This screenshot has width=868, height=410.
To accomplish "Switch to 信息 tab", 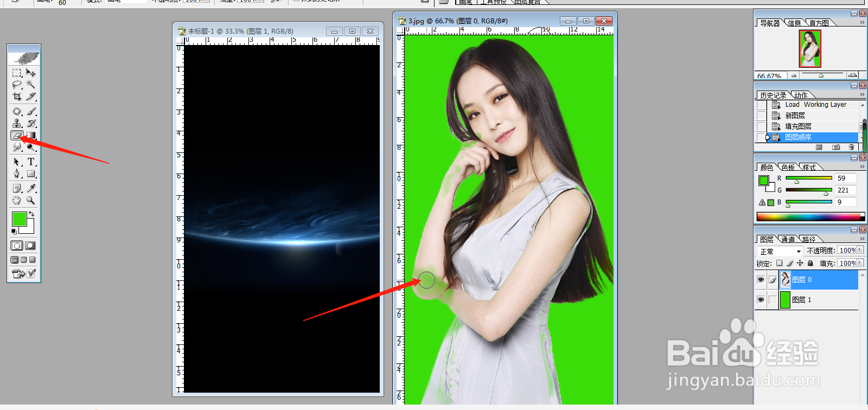I will pos(795,23).
